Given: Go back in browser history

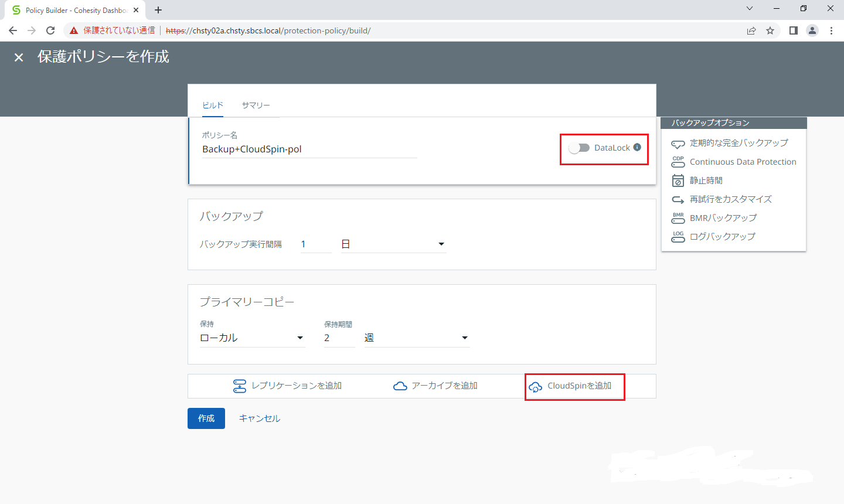Looking at the screenshot, I should pyautogui.click(x=13, y=30).
